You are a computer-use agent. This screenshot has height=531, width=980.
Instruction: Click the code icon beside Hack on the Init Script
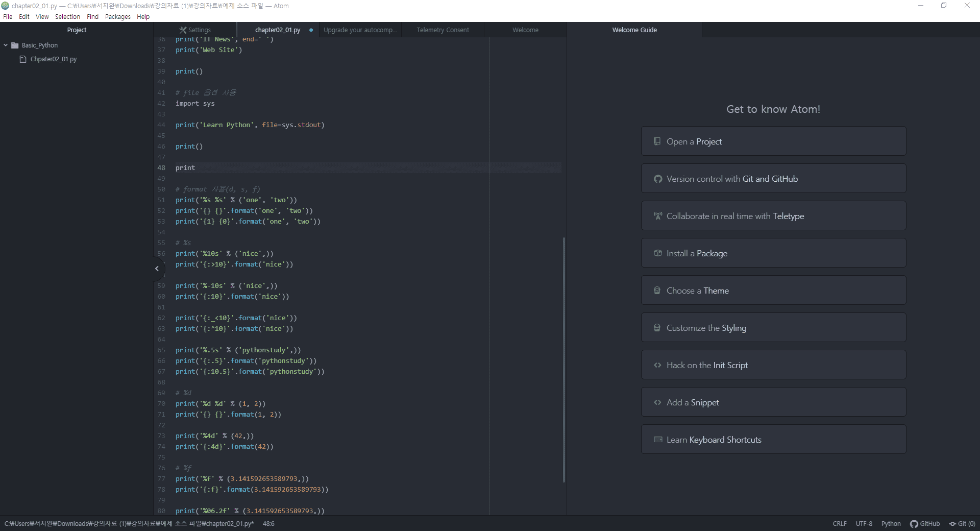(657, 365)
